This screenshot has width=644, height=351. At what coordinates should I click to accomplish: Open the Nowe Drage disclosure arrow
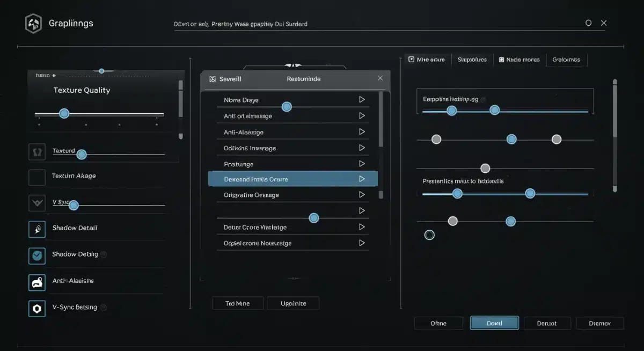point(361,100)
